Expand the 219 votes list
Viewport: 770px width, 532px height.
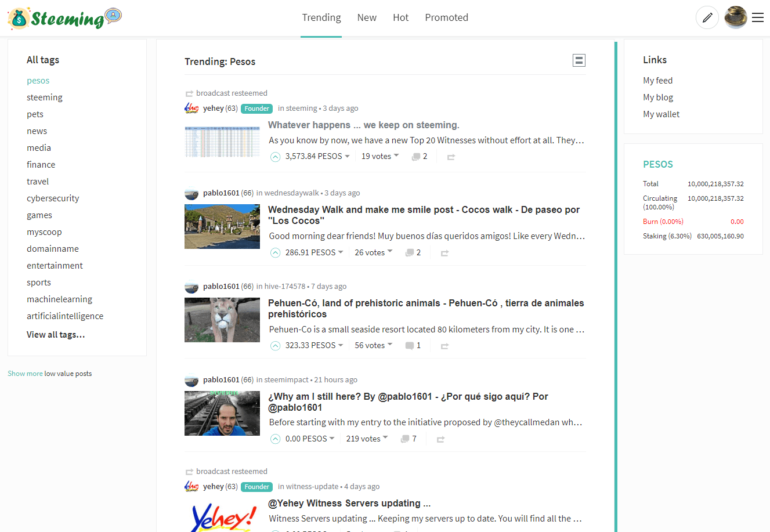(367, 439)
